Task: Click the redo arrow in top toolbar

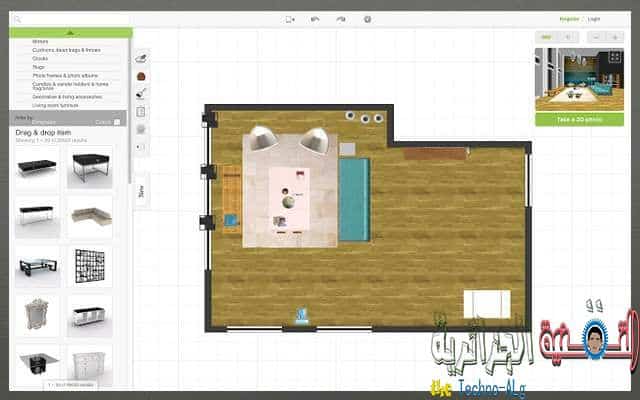Action: 341,19
